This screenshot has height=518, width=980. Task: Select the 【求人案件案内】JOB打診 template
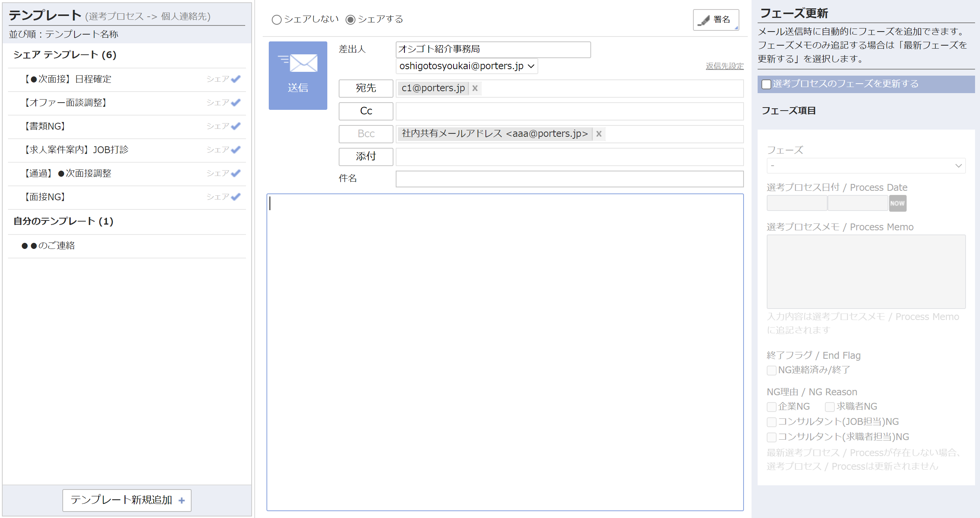(x=76, y=149)
